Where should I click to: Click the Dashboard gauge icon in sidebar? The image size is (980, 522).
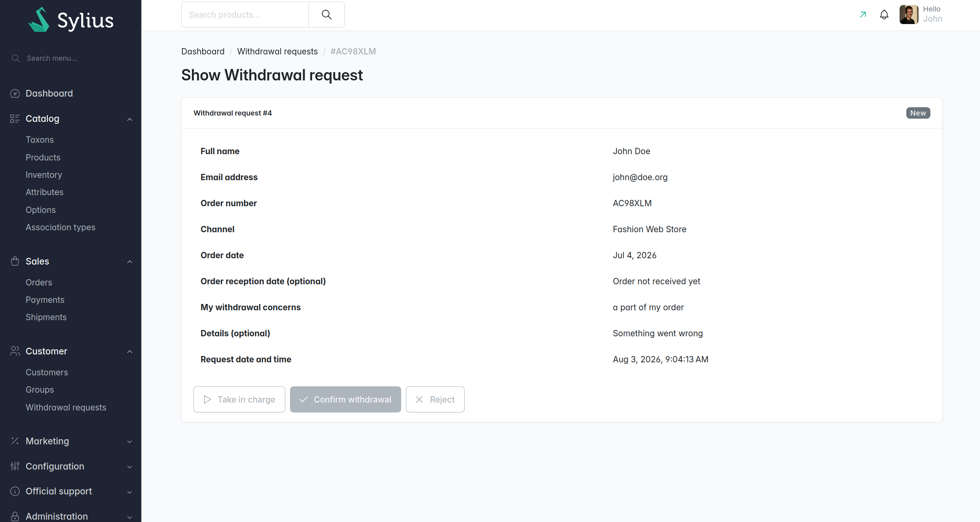pos(15,93)
